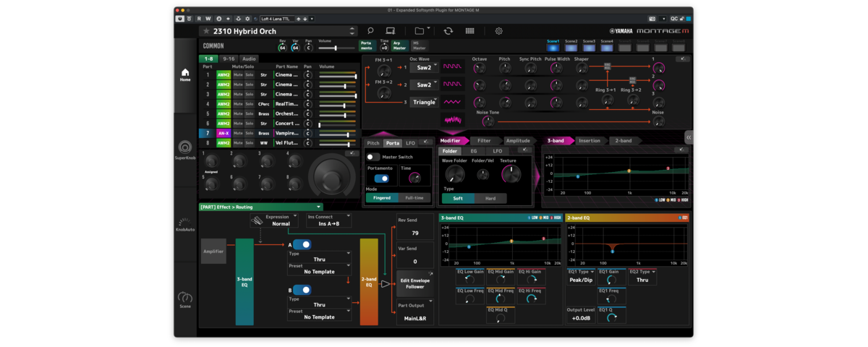Pop out the Modifier Folder panel
Viewport: 868px width, 347px height.
(524, 150)
